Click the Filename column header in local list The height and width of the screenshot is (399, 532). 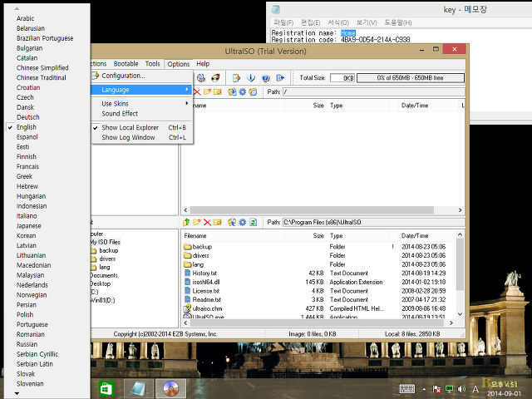point(233,236)
